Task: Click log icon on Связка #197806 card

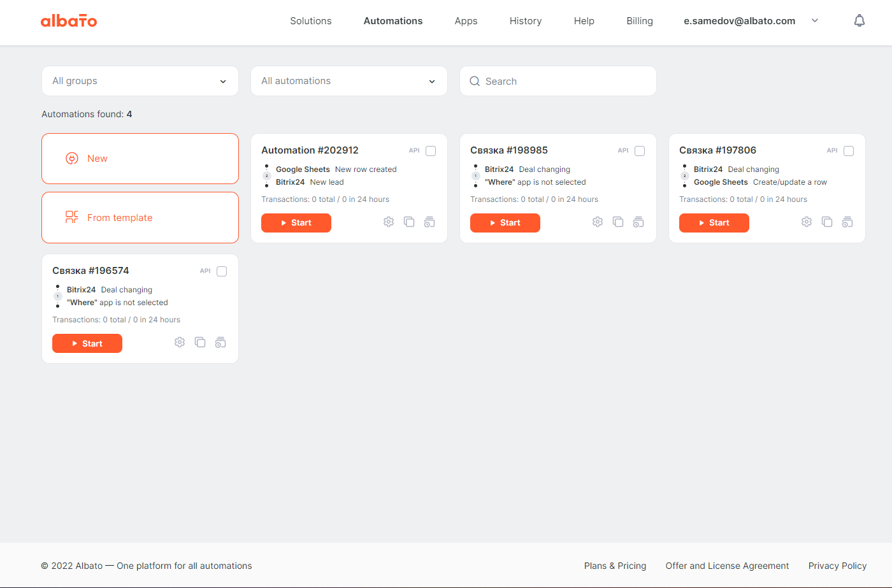Action: pos(847,222)
